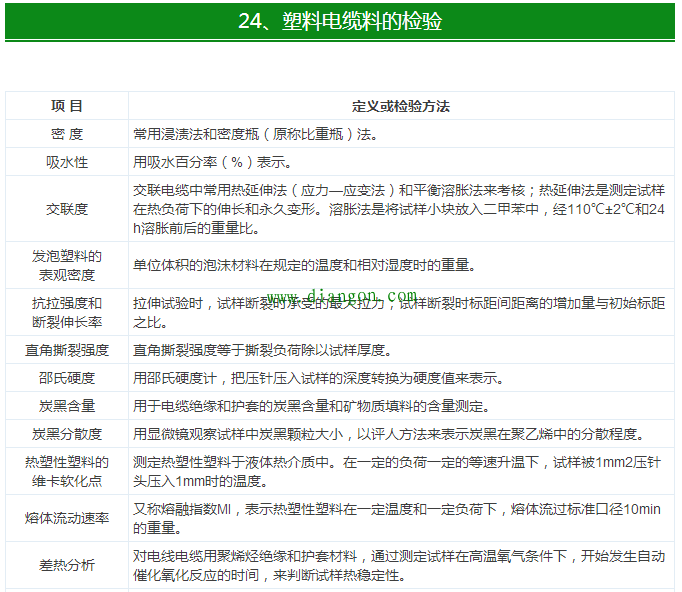
Task: Click the "差热分析" row label
Action: coord(67,565)
